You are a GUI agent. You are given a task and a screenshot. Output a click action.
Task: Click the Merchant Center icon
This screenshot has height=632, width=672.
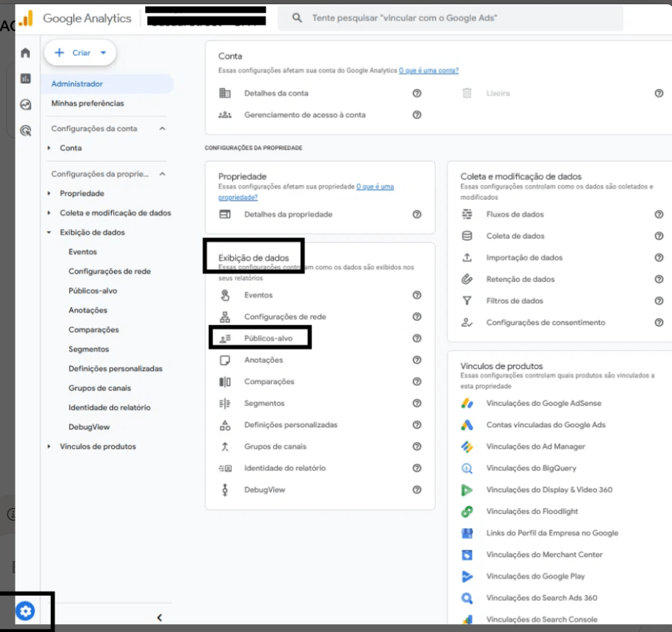467,554
